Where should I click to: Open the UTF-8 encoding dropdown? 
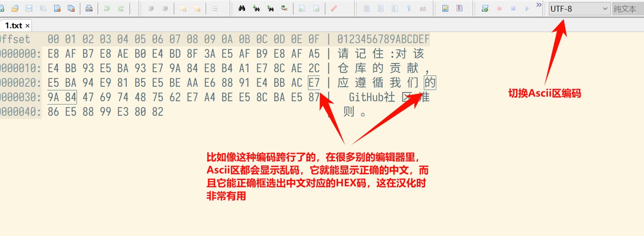click(x=579, y=9)
